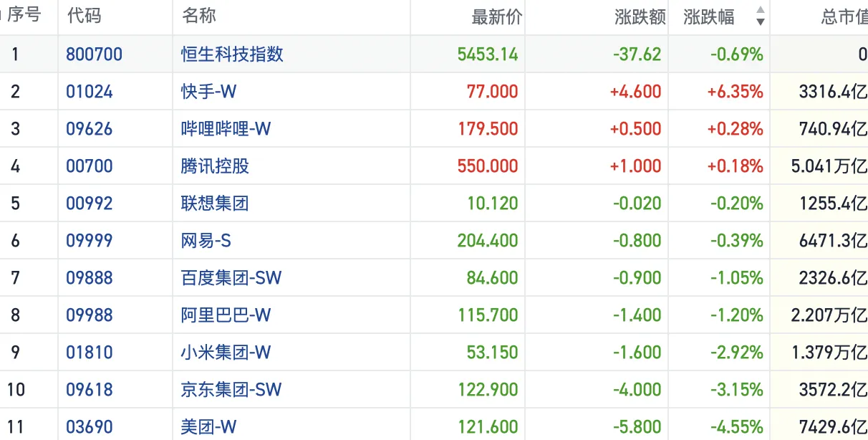Sort the table by 最新价 column header
Image resolution: width=868 pixels, height=440 pixels.
pyautogui.click(x=497, y=16)
